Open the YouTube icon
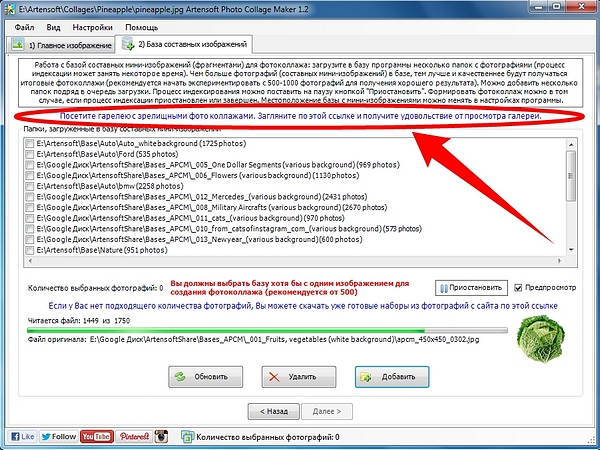The image size is (600, 450). [96, 437]
